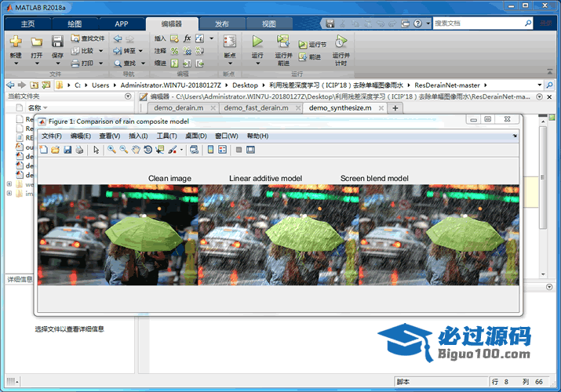Switch to the Publish (发布) ribbon tab
Image resolution: width=561 pixels, height=392 pixels.
click(x=222, y=24)
